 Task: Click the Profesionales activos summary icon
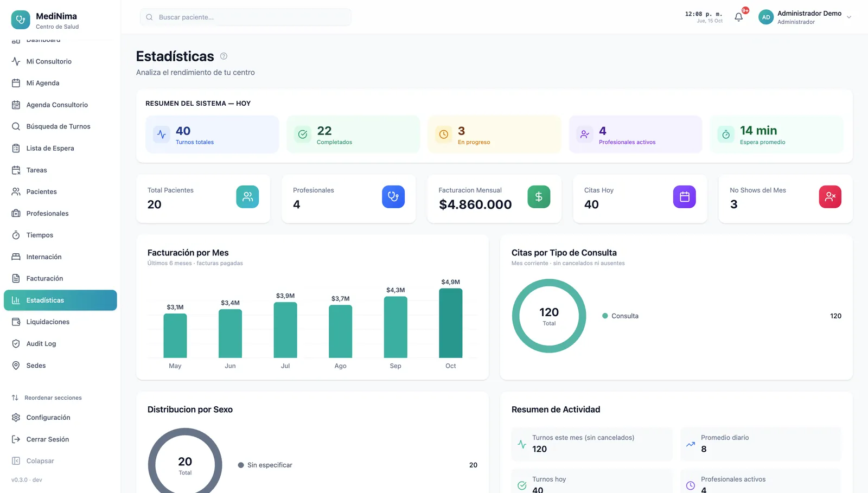(x=585, y=134)
